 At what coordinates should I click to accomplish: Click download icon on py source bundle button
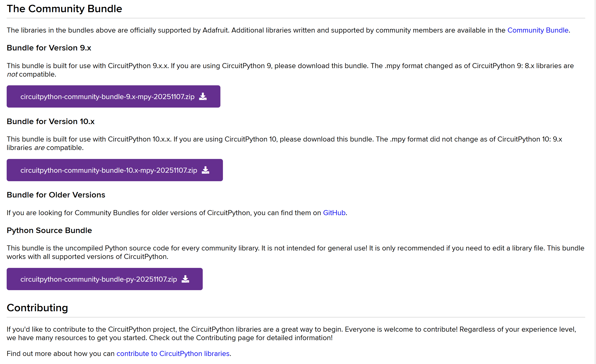point(185,279)
